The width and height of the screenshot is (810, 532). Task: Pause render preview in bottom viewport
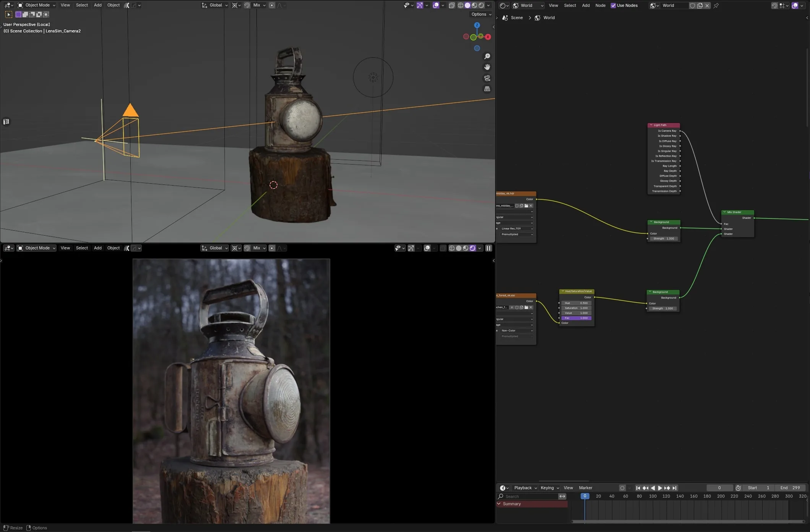pos(489,248)
